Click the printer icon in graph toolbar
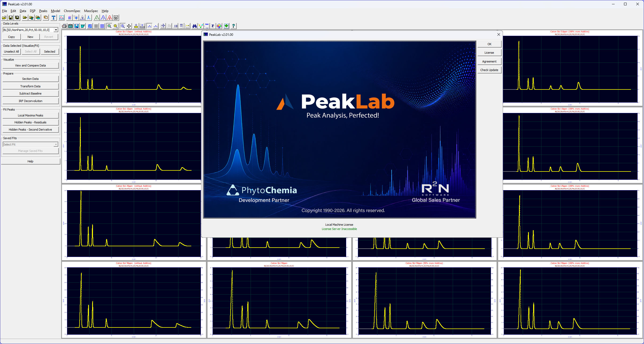 coord(64,26)
